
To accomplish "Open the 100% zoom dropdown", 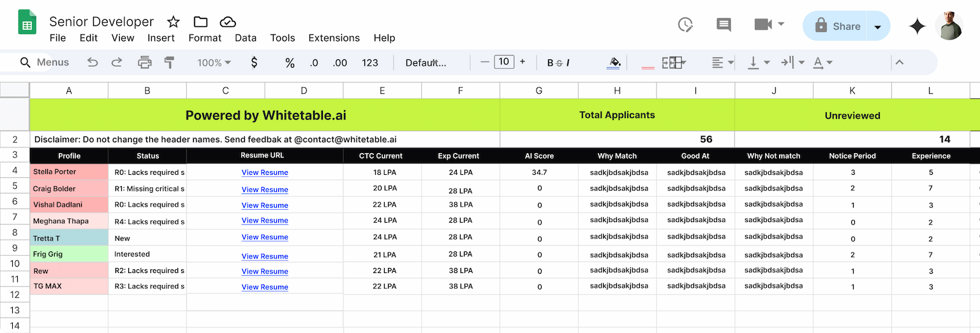I will 214,63.
